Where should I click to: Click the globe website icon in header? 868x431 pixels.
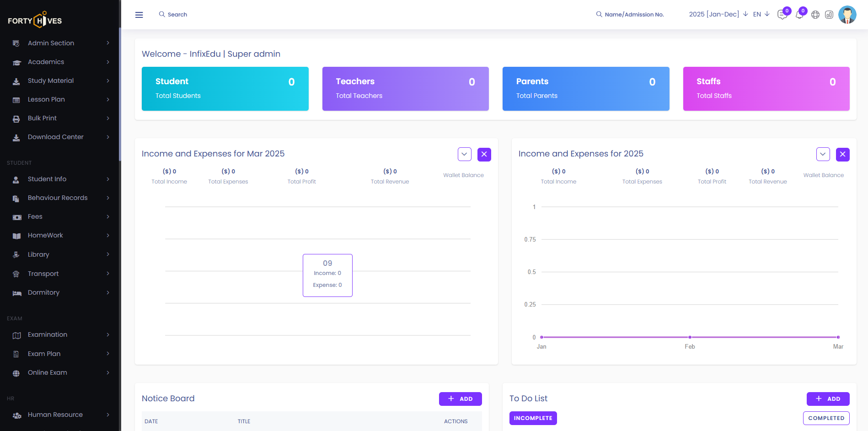[x=815, y=15]
